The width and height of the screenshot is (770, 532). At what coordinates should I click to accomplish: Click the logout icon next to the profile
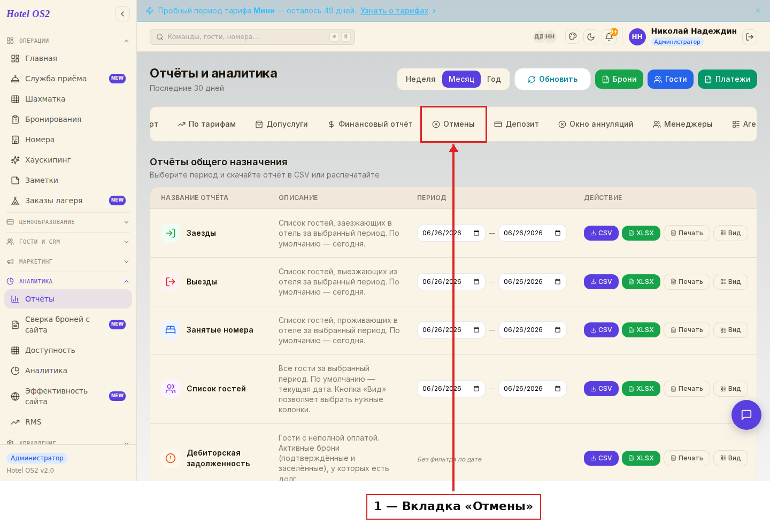pos(750,37)
